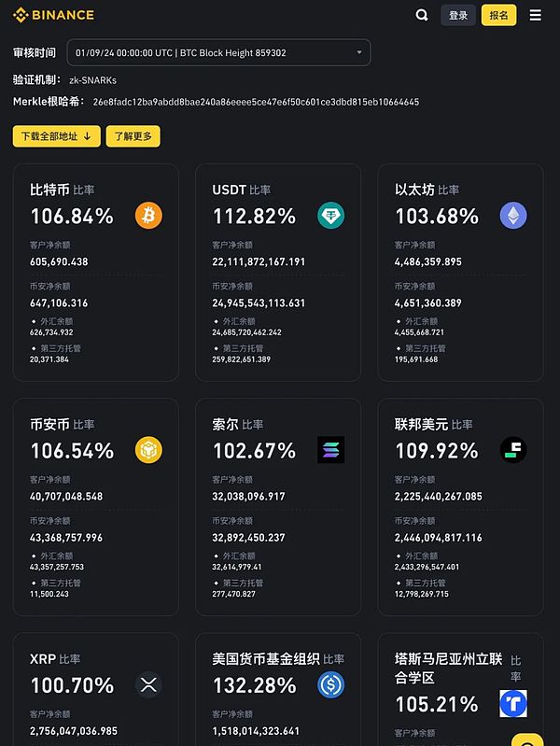Open the 比特币 106.84% ratio card

(95, 273)
